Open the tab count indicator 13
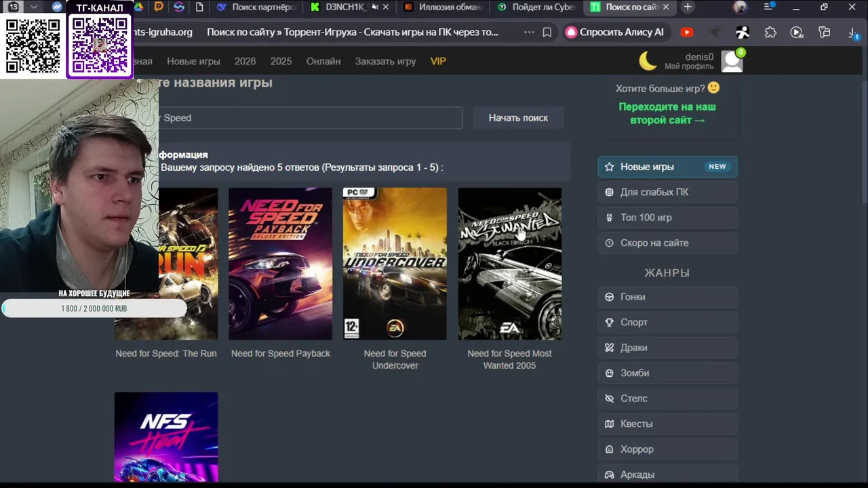Image resolution: width=868 pixels, height=488 pixels. [x=13, y=7]
